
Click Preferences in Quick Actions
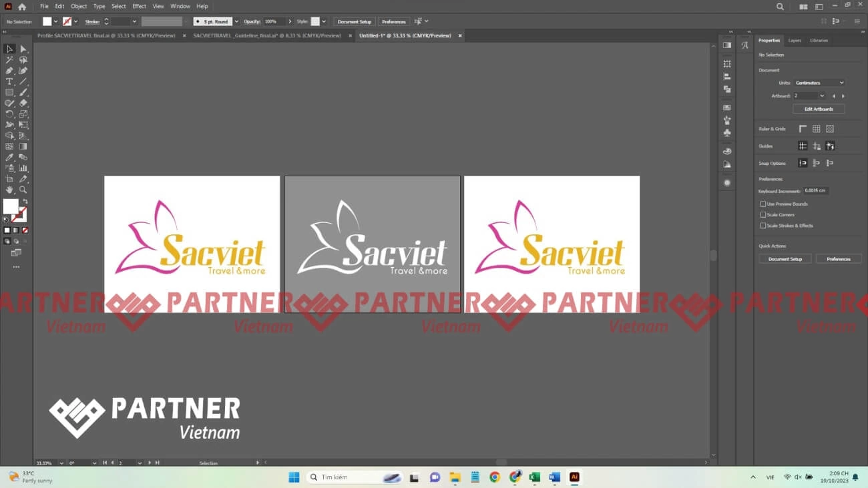click(839, 259)
